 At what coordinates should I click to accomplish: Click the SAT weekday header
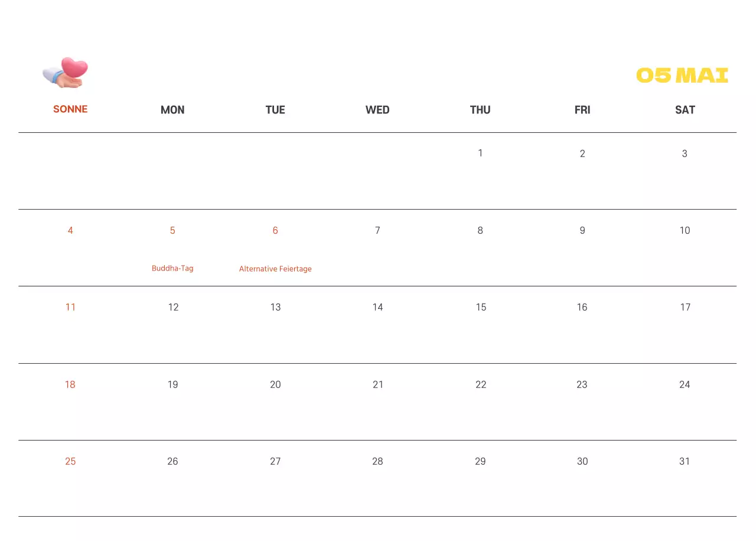pos(685,110)
